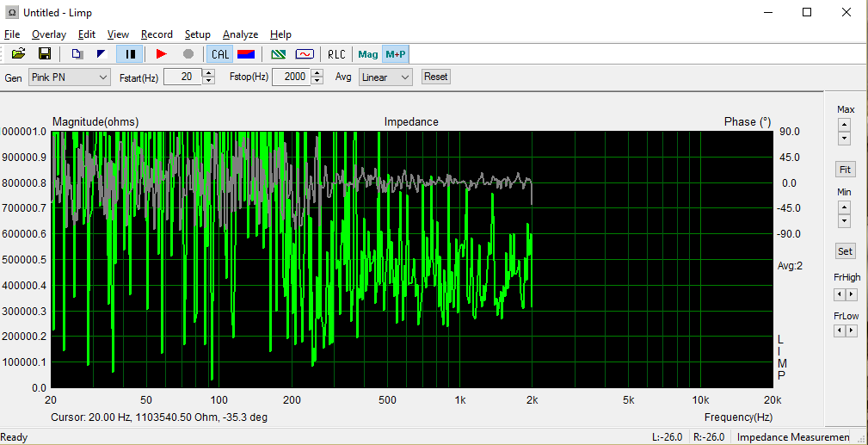This screenshot has height=445, width=868.
Task: Save with the floppy disk icon
Action: point(45,53)
